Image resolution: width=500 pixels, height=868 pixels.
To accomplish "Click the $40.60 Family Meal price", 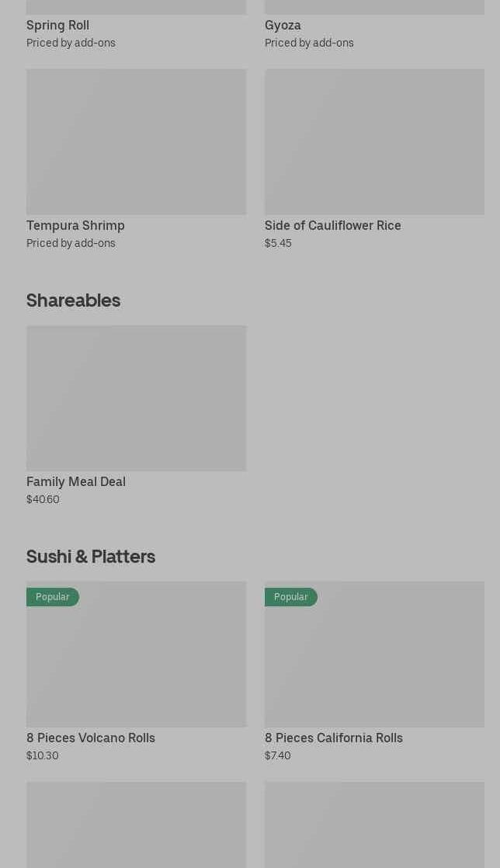I will [x=43, y=499].
